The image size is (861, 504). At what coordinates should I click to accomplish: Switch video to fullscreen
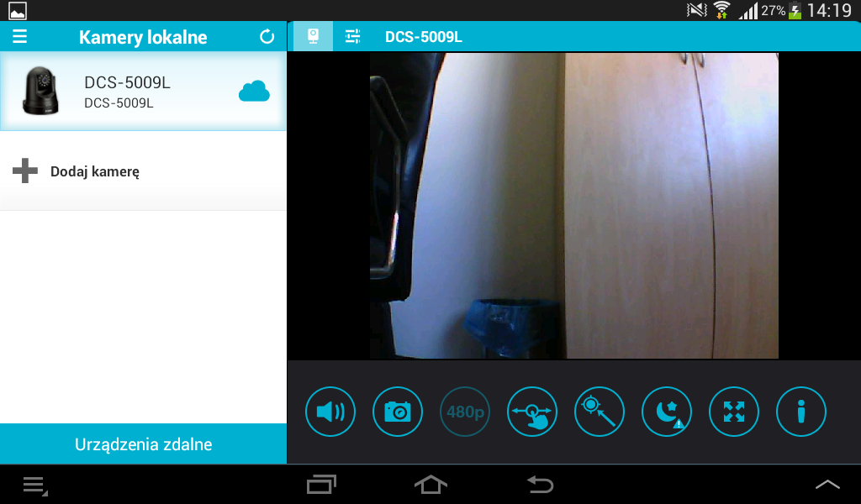734,412
